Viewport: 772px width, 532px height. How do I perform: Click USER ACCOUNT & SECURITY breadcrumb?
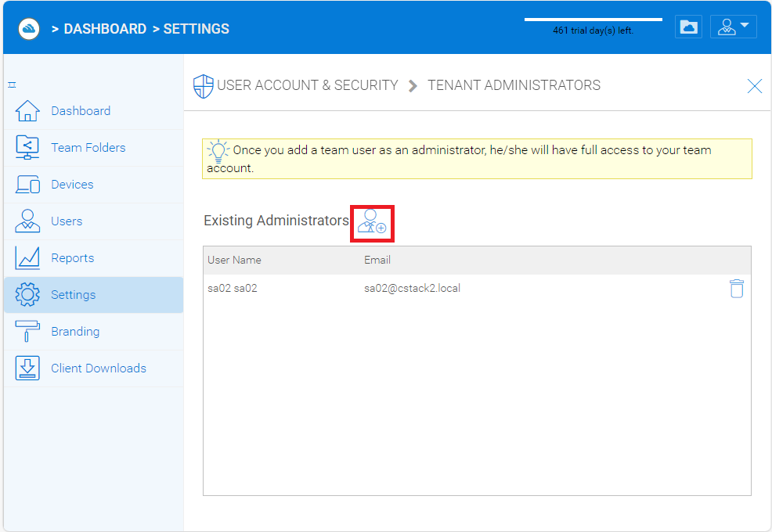click(307, 85)
